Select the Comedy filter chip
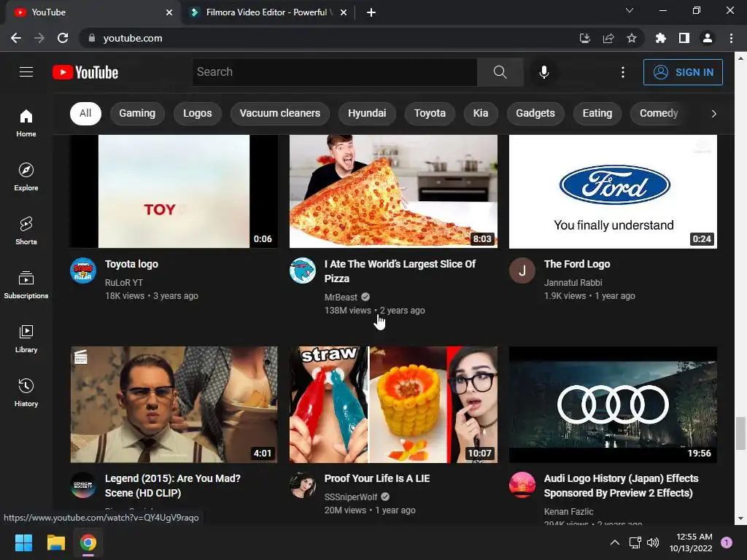Viewport: 747px width, 560px height. (659, 113)
